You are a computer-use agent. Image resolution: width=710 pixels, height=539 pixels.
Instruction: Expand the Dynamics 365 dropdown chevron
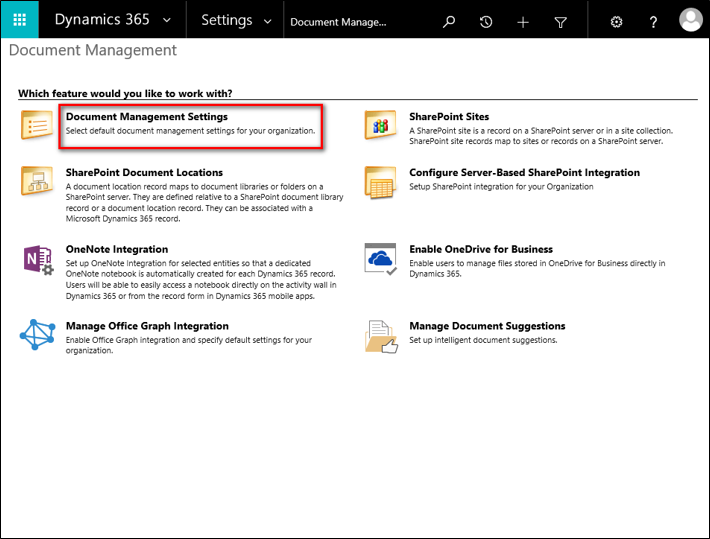[x=166, y=21]
